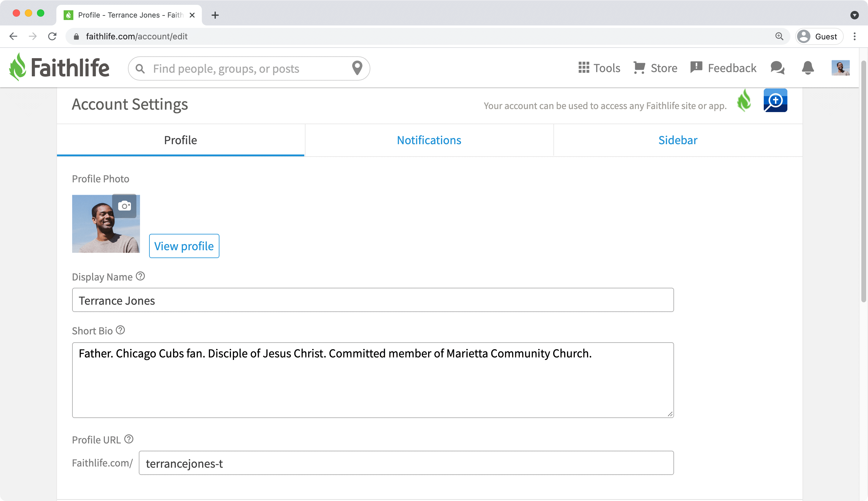
Task: Click the location pin icon in search bar
Action: click(x=357, y=68)
